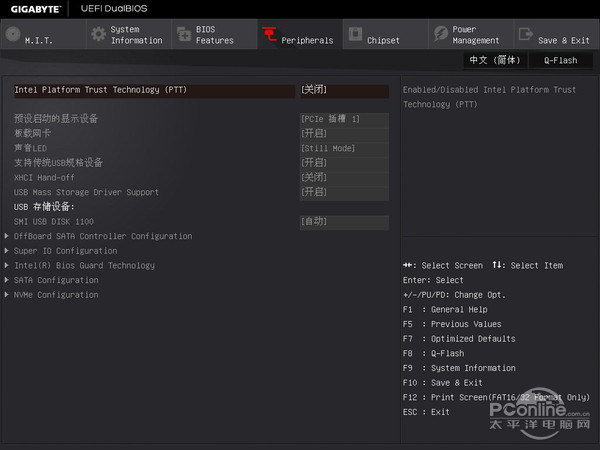This screenshot has height=450, width=600.
Task: Open the M.I.T. tab
Action: (x=43, y=34)
